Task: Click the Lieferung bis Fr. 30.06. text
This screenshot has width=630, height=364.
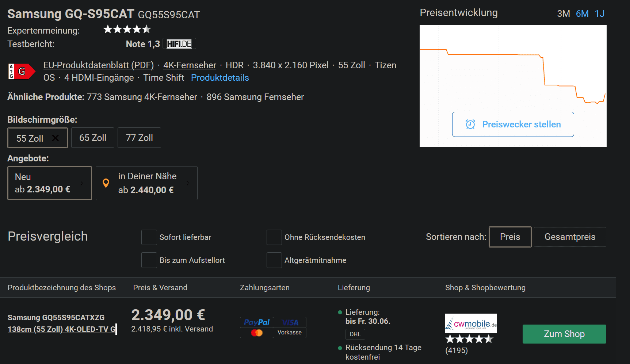Action: (368, 317)
